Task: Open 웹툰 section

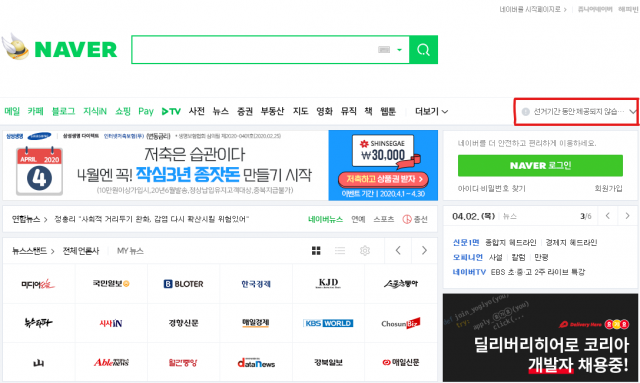Action: (x=388, y=111)
